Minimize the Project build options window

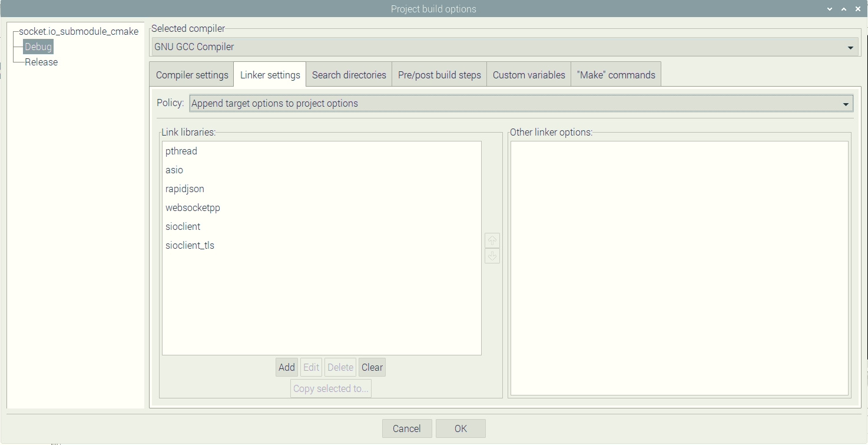click(x=830, y=9)
